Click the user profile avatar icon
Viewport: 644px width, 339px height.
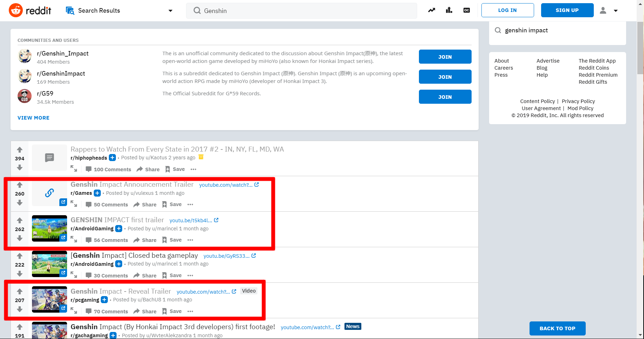603,11
